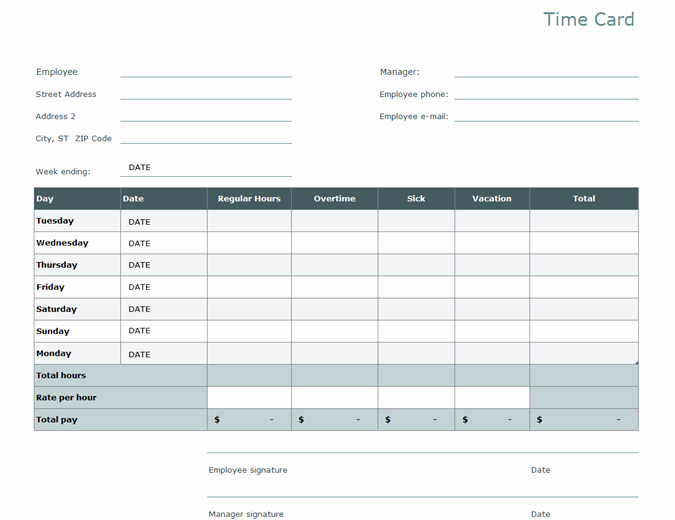
Task: Click the Sick cell for Thursday
Action: tap(416, 265)
